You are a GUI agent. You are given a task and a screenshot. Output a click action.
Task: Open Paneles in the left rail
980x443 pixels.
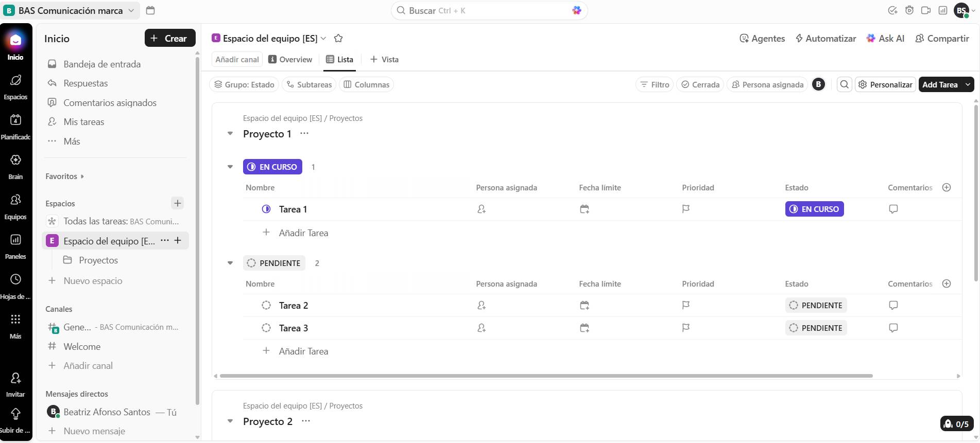[15, 239]
